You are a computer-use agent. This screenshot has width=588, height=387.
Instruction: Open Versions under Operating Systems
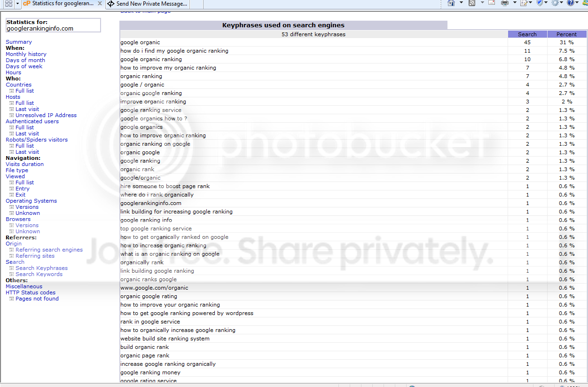pos(27,207)
